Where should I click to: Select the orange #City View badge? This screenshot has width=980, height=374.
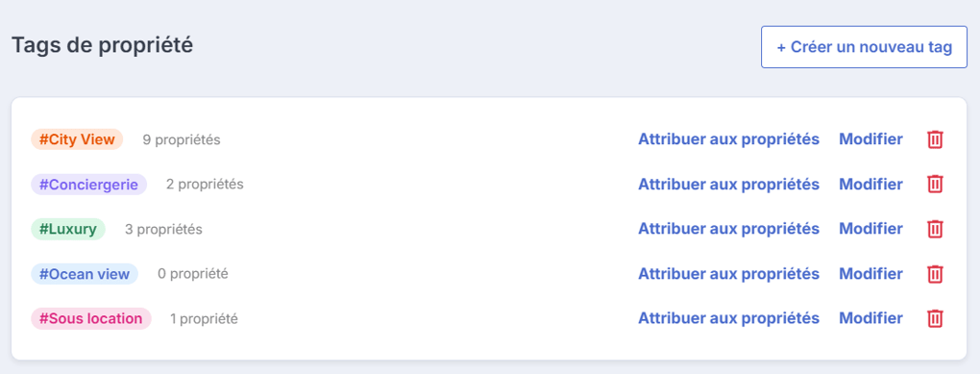[77, 139]
